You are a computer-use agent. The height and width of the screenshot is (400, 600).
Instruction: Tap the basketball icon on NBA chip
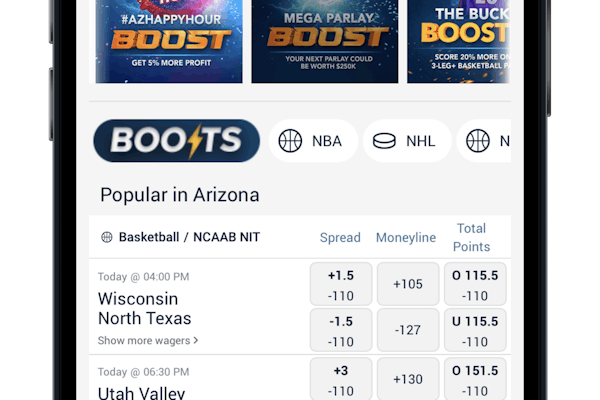coord(290,141)
